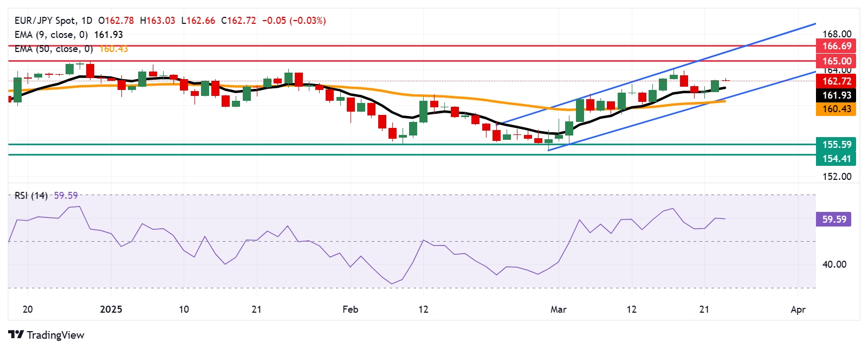
Task: Select the 40.00 RSI axis label
Action: 834,264
